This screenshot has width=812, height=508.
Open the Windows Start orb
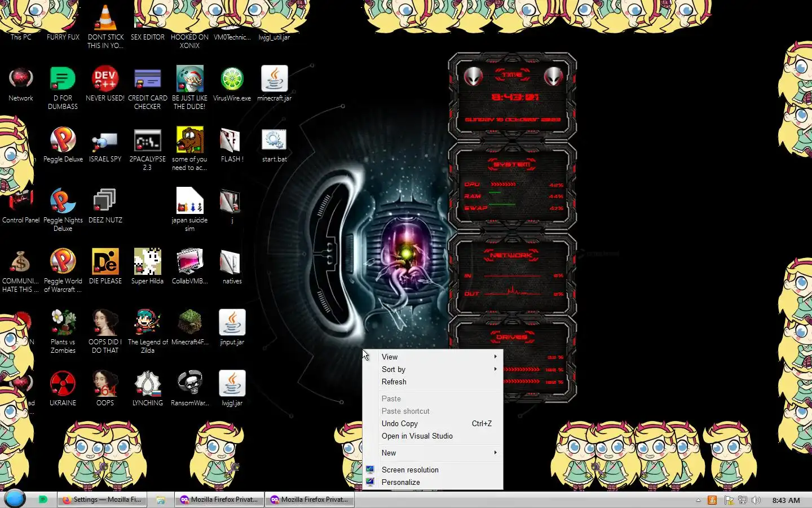(15, 499)
